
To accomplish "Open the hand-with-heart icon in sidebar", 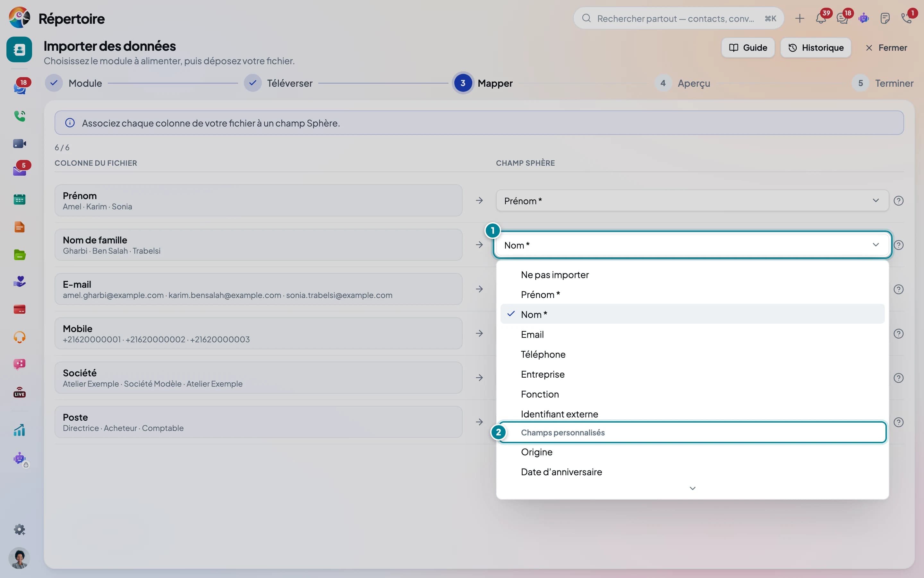I will (20, 282).
